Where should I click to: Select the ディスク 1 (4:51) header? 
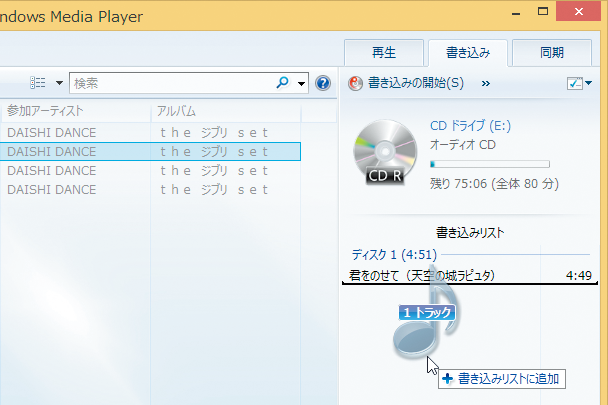pos(394,255)
